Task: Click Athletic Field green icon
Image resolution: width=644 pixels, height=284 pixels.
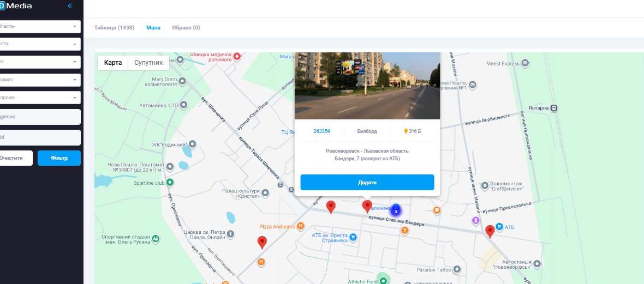Action: [383, 281]
